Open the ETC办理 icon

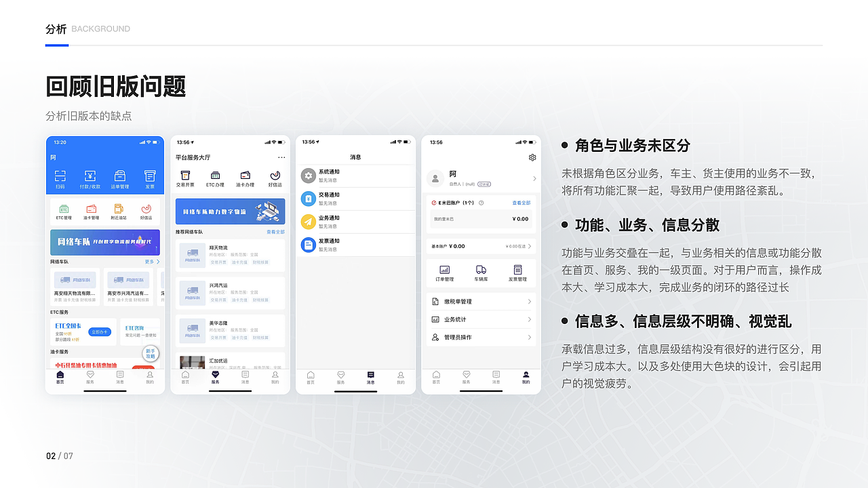215,176
